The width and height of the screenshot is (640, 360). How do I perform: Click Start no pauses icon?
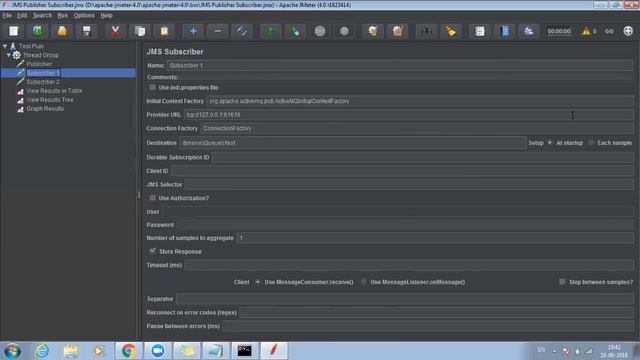pyautogui.click(x=296, y=31)
